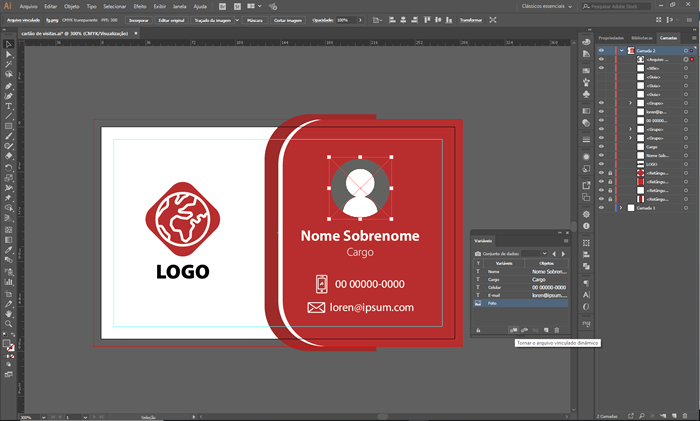Select the Rotate tool
Image resolution: width=700 pixels, height=421 pixels.
(x=8, y=168)
